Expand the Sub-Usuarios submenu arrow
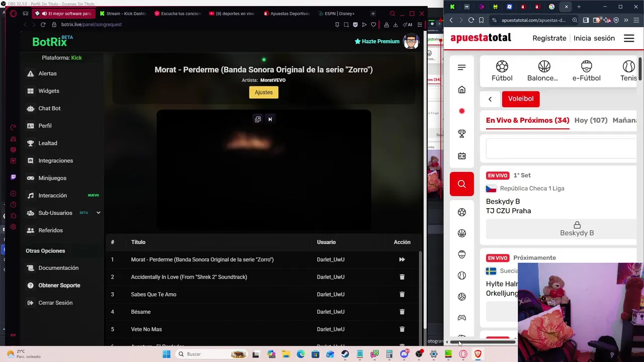This screenshot has height=362, width=644. 98,213
